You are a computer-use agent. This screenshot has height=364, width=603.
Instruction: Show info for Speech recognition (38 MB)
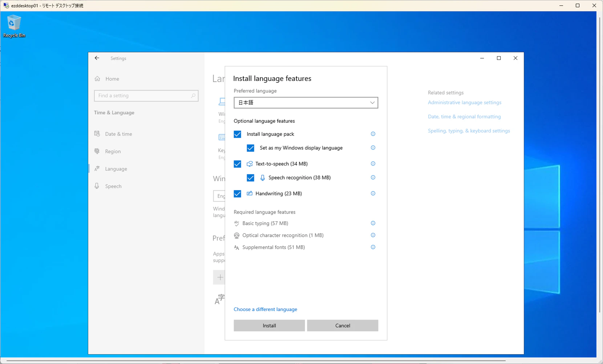click(373, 178)
